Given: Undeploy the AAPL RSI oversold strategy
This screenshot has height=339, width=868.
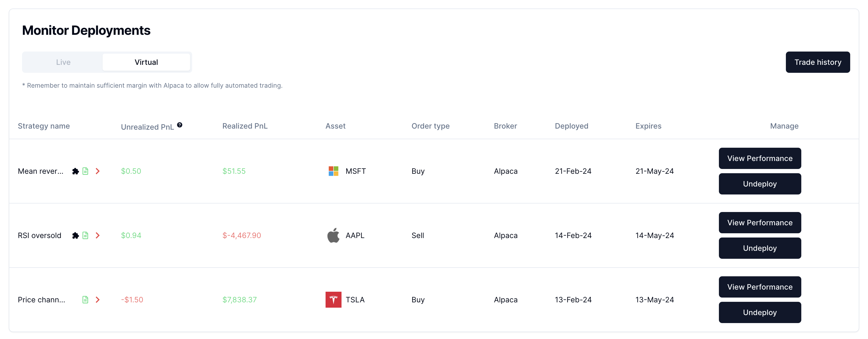Looking at the screenshot, I should [x=760, y=248].
